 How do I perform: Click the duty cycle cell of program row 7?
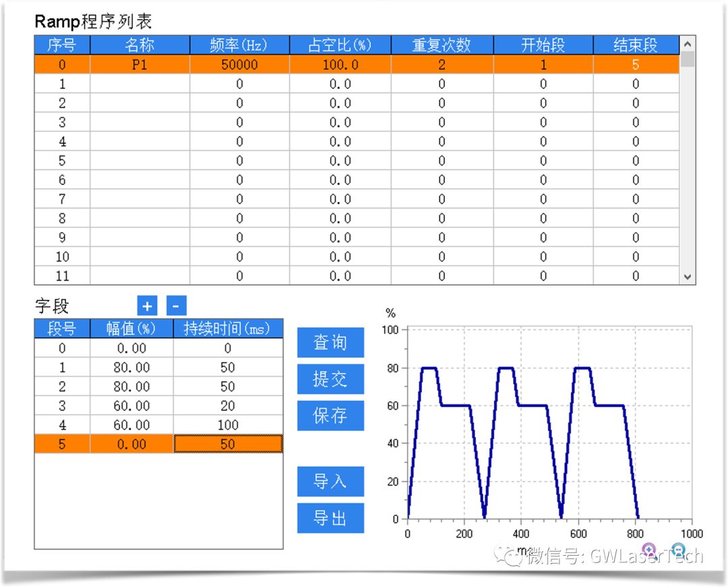tap(340, 199)
